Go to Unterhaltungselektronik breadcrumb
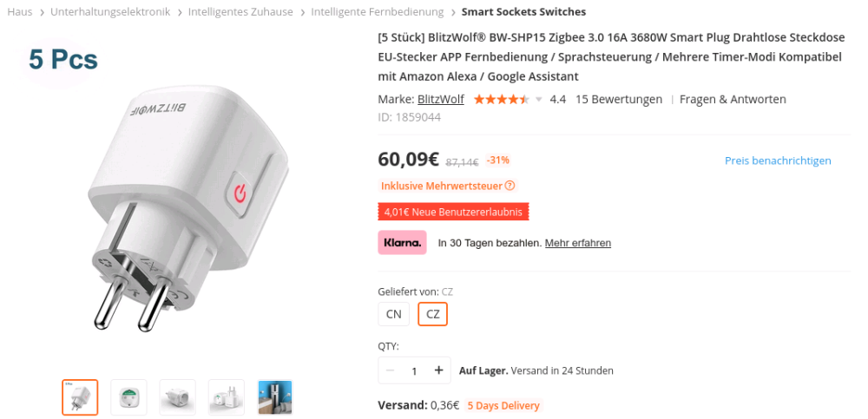 point(110,11)
